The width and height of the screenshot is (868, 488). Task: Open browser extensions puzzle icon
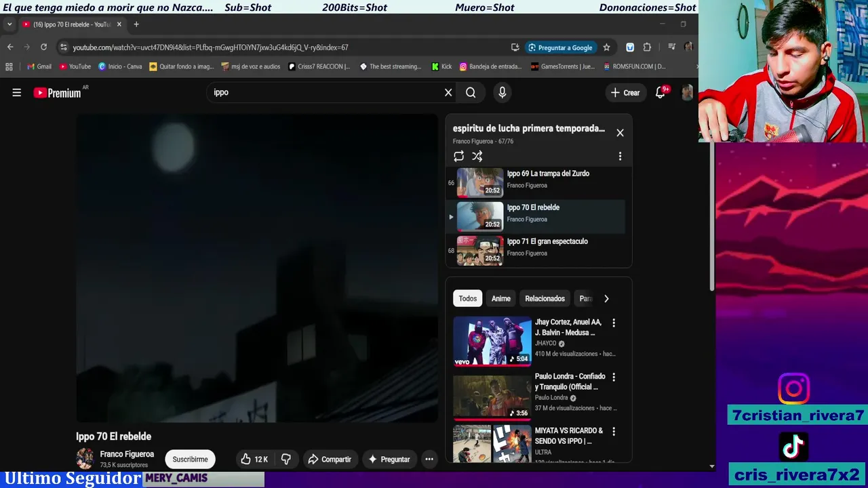[647, 47]
